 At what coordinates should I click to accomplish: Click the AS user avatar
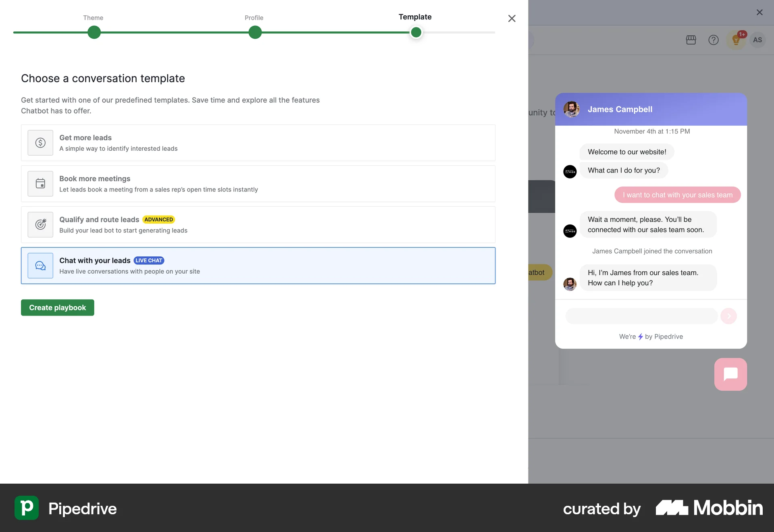pyautogui.click(x=757, y=40)
